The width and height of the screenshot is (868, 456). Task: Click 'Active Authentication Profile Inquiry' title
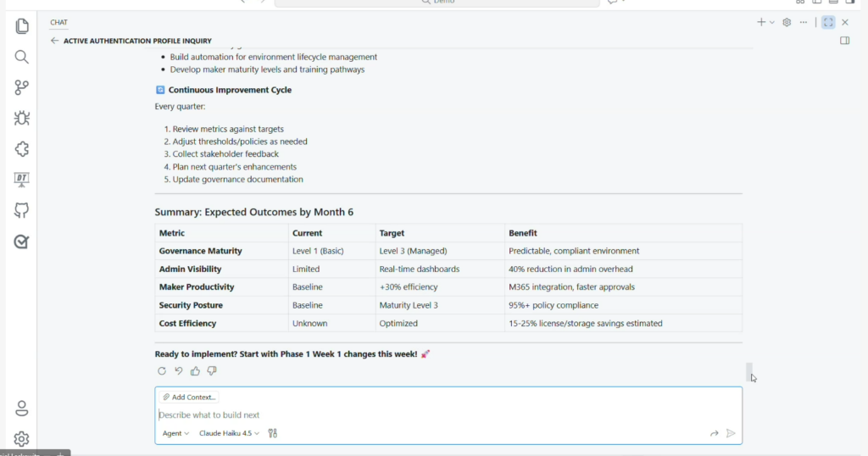pyautogui.click(x=137, y=41)
